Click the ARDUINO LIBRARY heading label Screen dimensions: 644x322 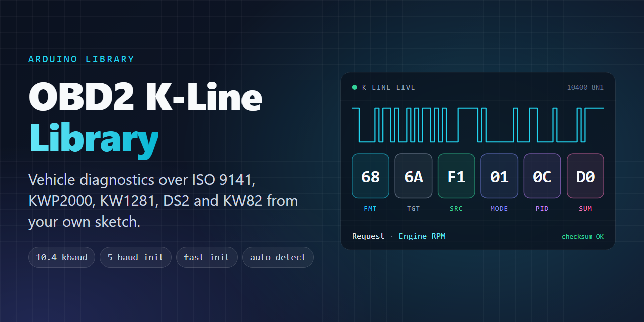click(x=82, y=59)
